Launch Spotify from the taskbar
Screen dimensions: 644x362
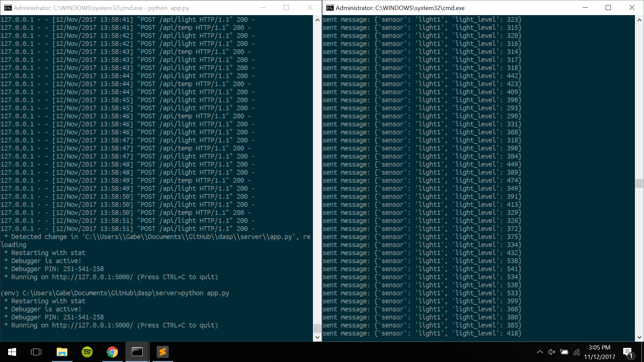coord(87,352)
